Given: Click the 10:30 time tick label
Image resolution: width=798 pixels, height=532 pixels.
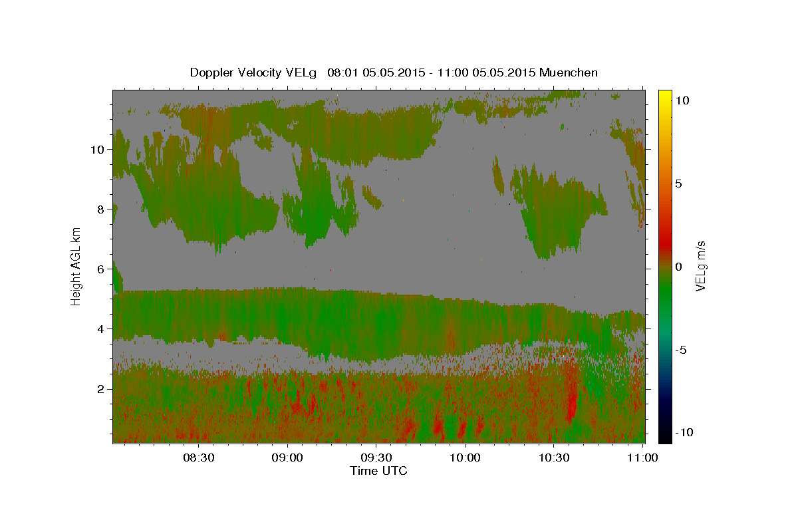Looking at the screenshot, I should point(554,458).
